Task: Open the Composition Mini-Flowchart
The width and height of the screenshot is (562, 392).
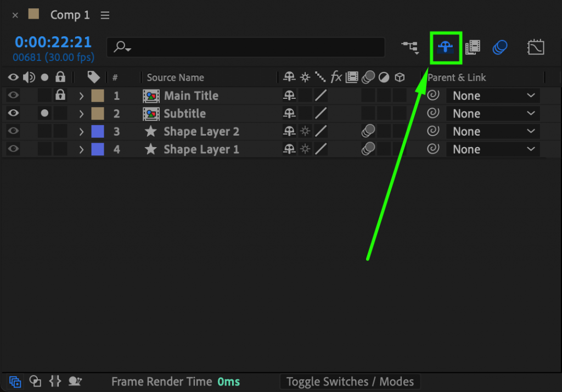Action: click(x=410, y=47)
